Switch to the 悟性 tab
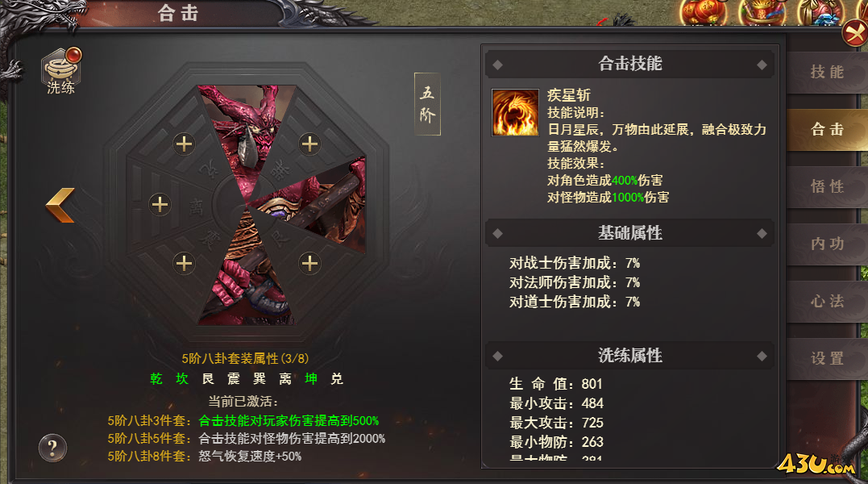 (x=827, y=186)
